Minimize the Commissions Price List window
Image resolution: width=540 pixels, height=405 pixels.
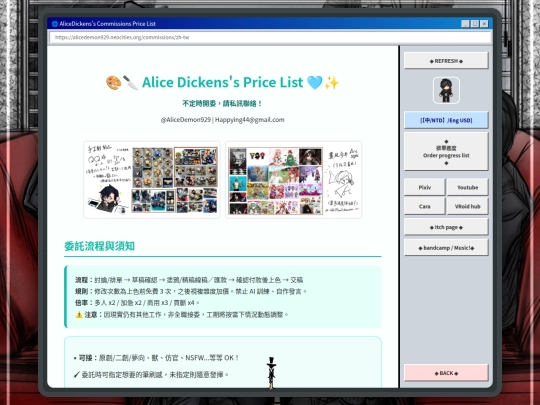(465, 23)
